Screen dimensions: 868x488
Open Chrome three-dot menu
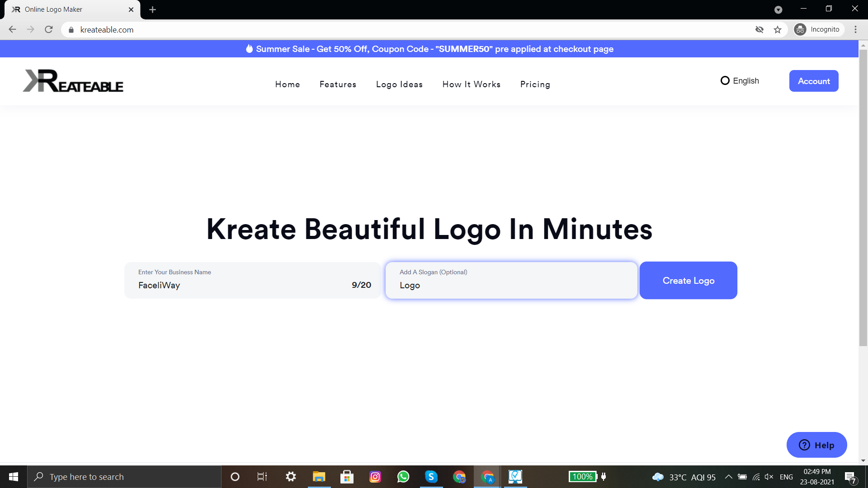[855, 30]
